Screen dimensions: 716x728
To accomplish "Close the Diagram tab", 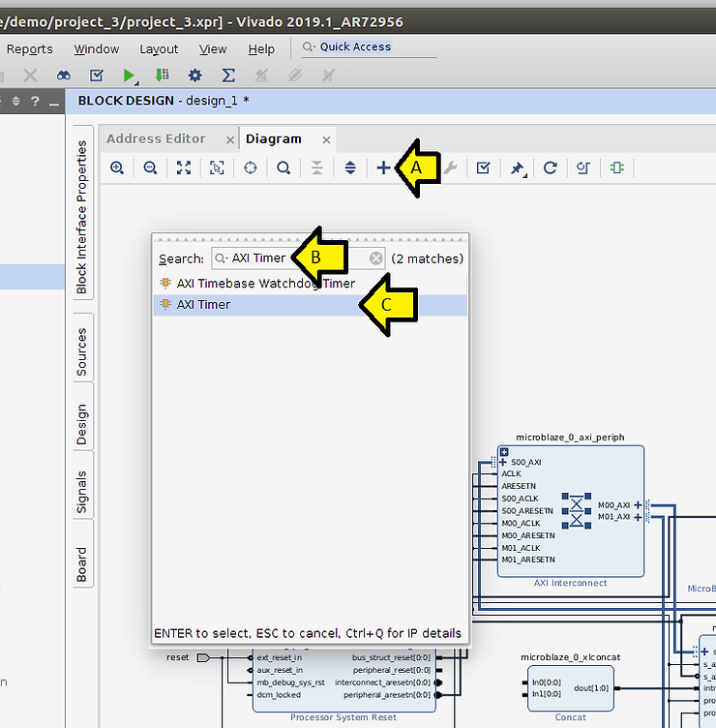I will click(327, 139).
